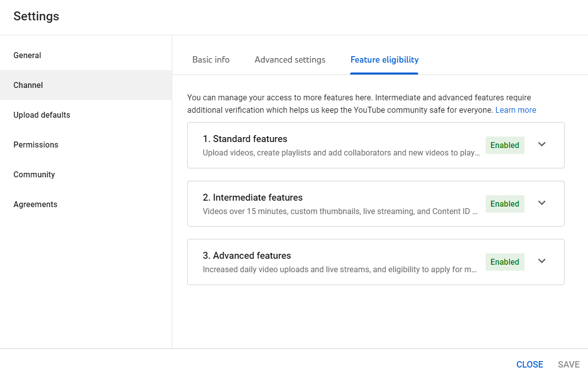The image size is (588, 375).
Task: Open the General settings section
Action: [27, 55]
